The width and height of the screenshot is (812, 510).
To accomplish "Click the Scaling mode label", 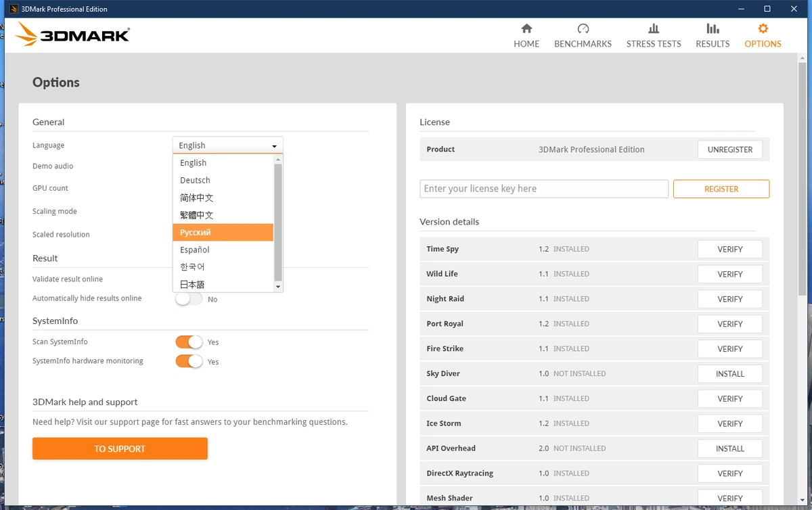I will point(54,211).
